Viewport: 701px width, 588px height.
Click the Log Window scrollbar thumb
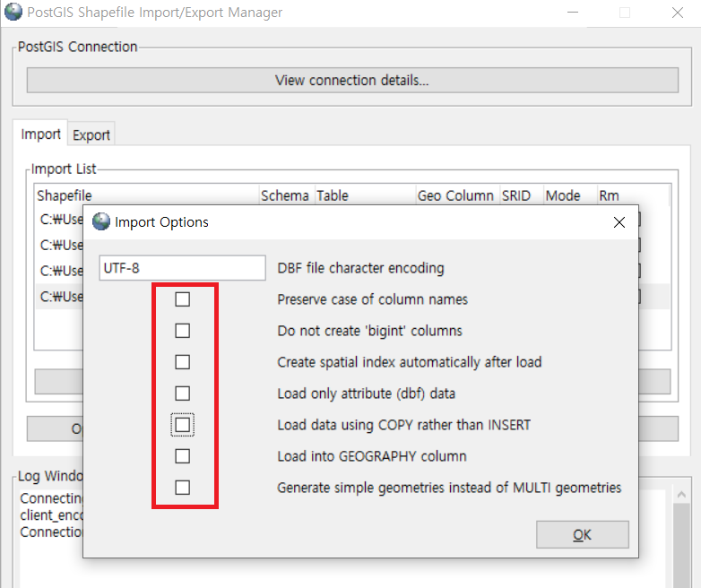point(681,546)
